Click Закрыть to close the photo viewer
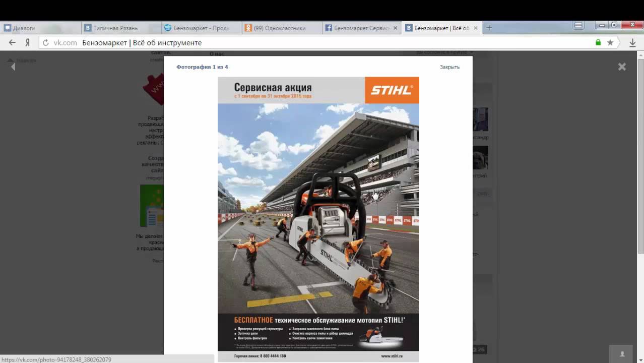The image size is (644, 363). click(449, 67)
